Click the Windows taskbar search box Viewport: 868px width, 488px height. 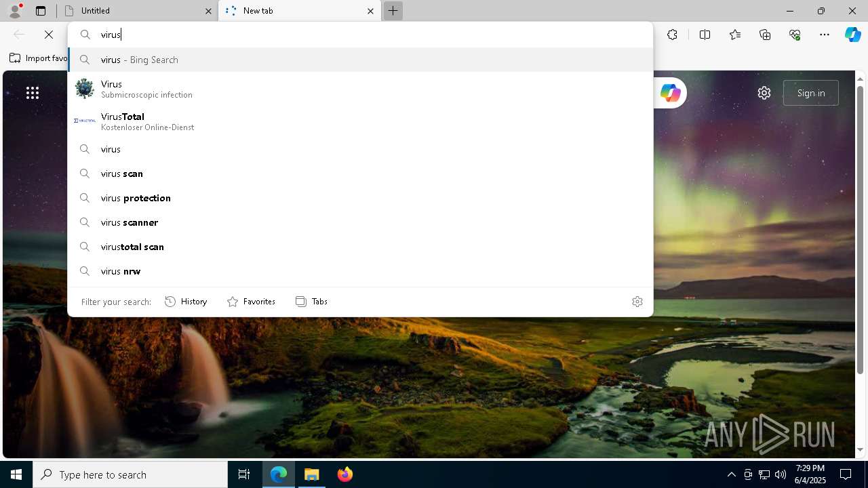pos(130,474)
